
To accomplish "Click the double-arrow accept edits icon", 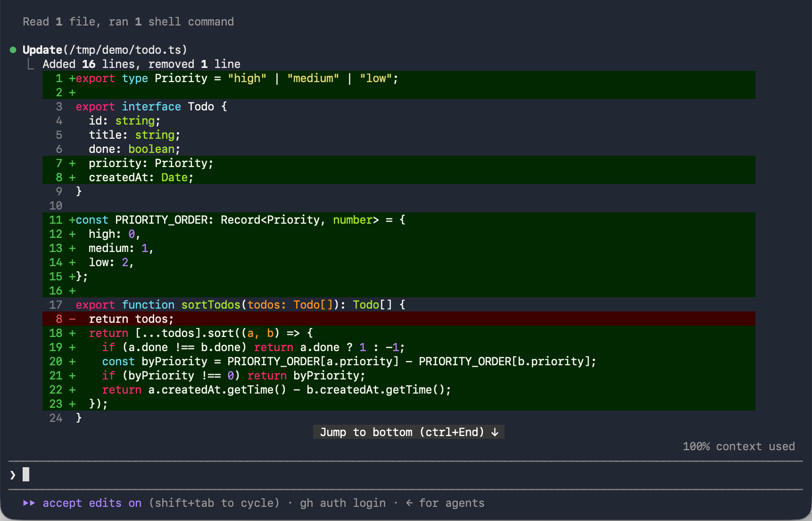I will [29, 503].
